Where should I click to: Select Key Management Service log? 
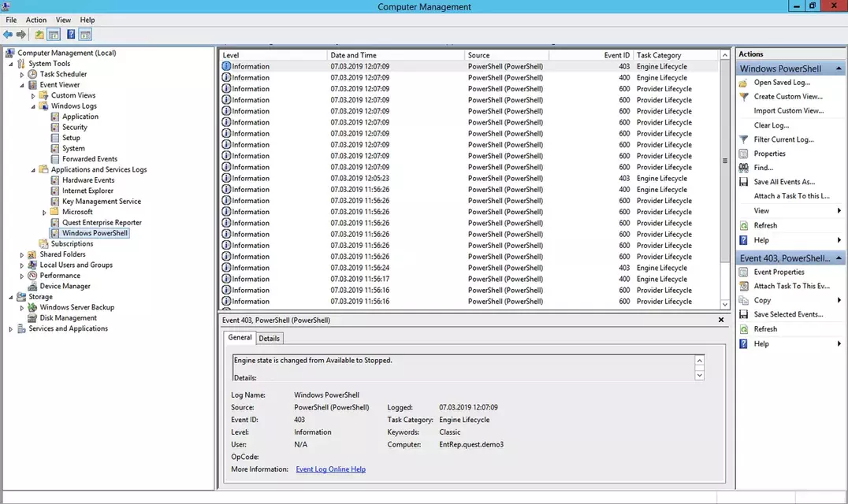101,202
